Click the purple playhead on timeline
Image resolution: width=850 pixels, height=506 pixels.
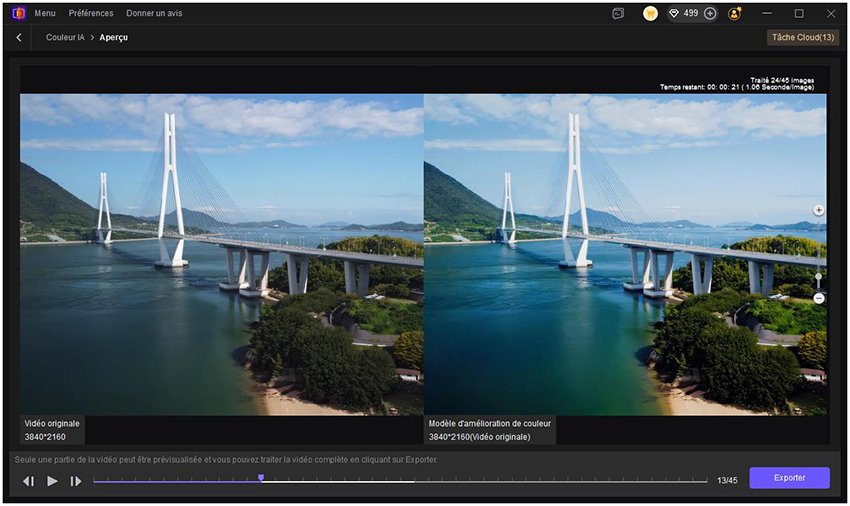tap(261, 478)
